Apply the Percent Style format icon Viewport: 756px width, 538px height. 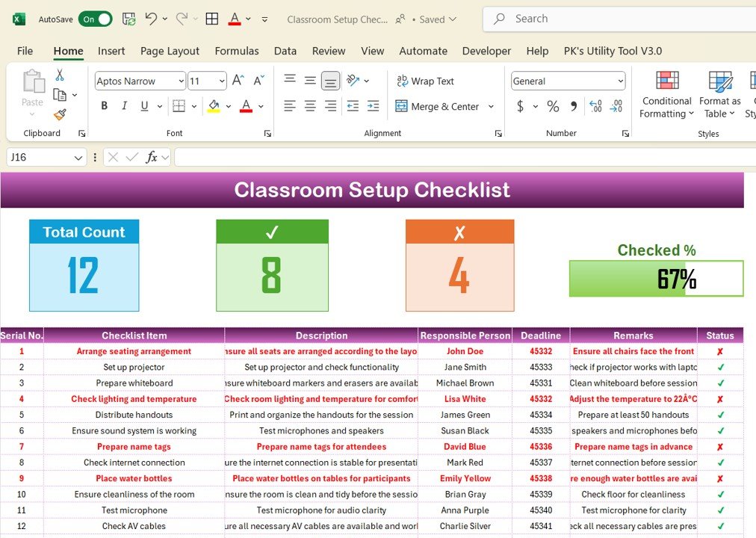click(x=553, y=106)
